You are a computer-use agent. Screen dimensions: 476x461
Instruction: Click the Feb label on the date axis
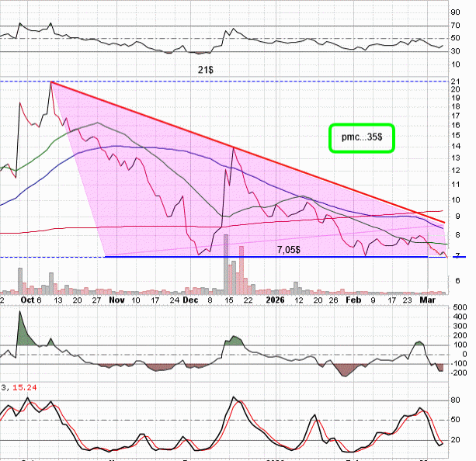point(353,299)
